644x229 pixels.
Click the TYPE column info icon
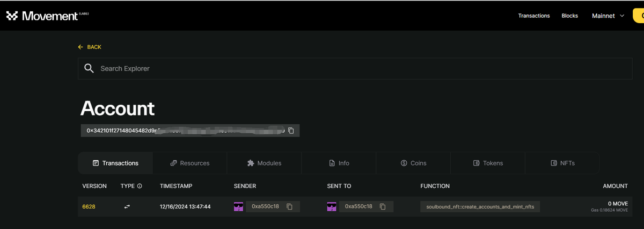pos(140,186)
